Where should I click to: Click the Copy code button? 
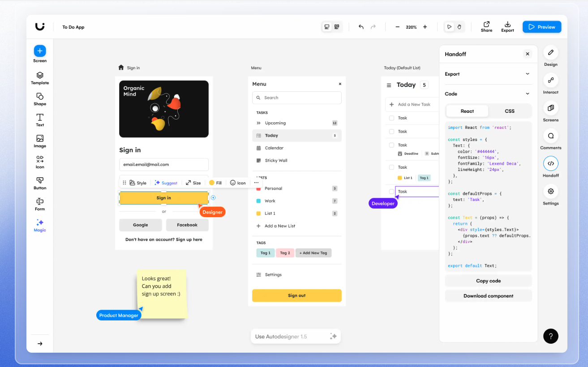(488, 281)
